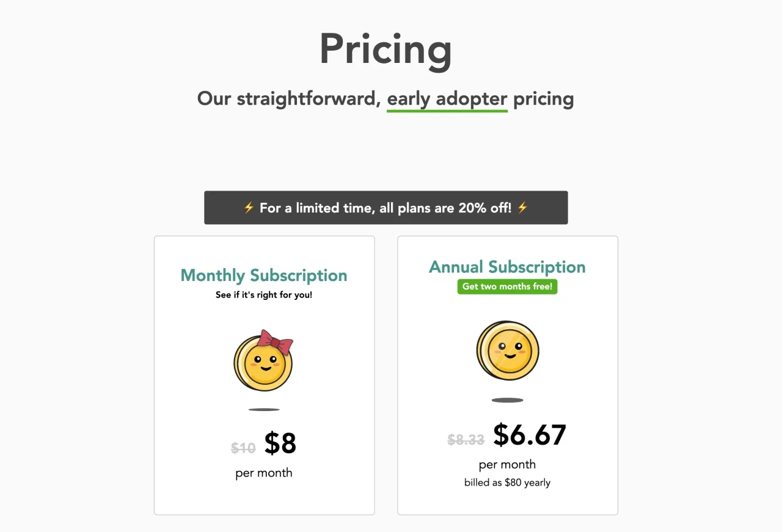
Task: Click 'per month' under the $8 price
Action: (x=264, y=473)
